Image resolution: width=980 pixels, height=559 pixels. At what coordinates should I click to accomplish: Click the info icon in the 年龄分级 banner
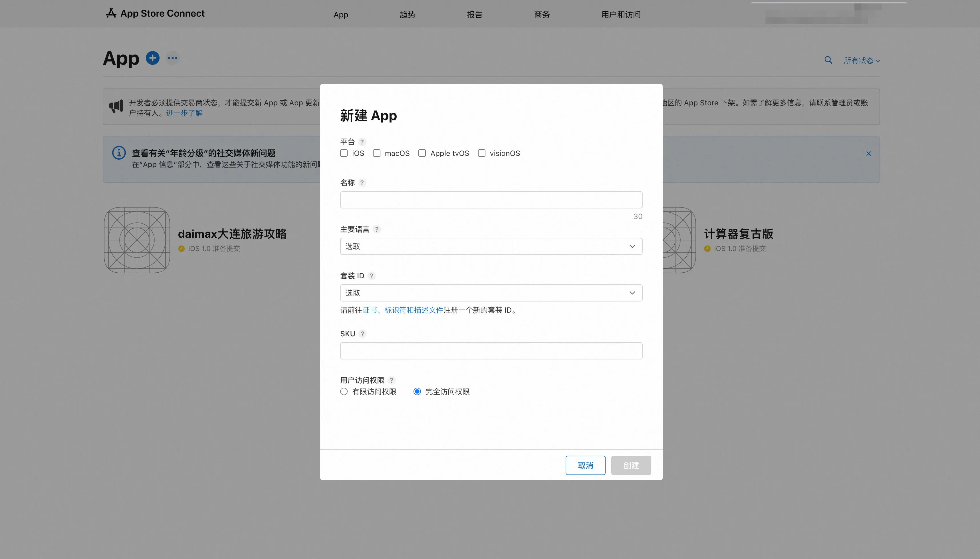(x=119, y=153)
